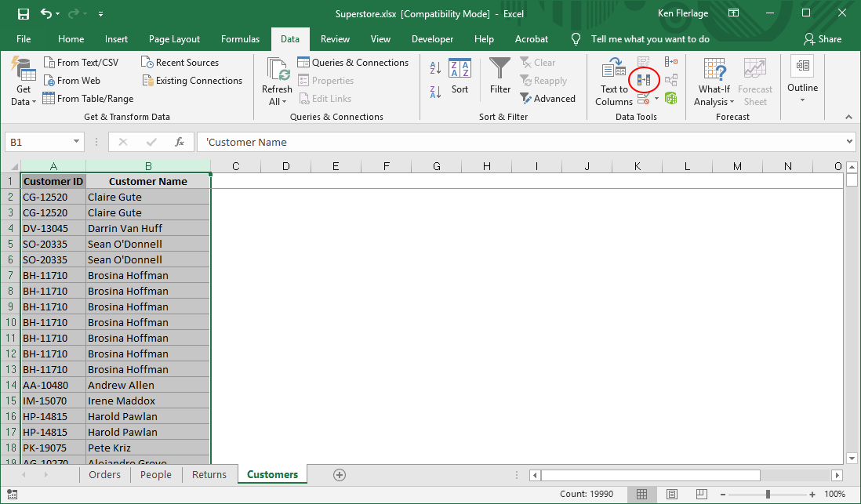861x504 pixels.
Task: Zoom in with plus button
Action: pyautogui.click(x=812, y=494)
